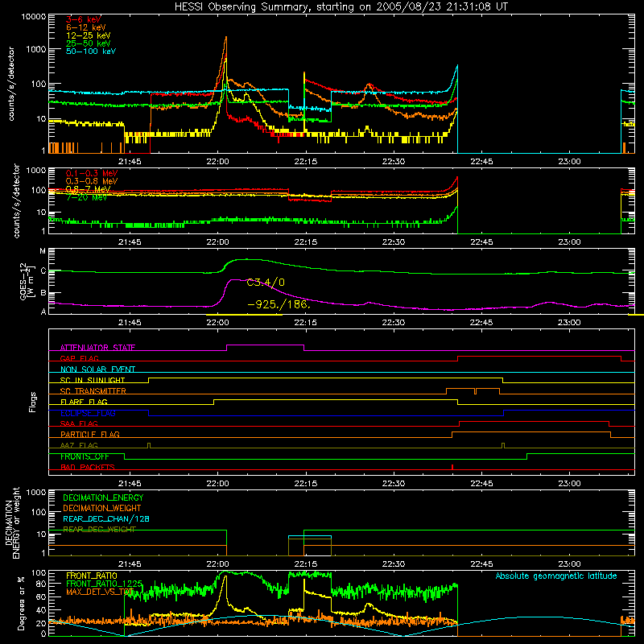The image size is (644, 644).
Task: Click the orange 'MAX_DET_VS_TOT' legend label
Action: click(100, 592)
